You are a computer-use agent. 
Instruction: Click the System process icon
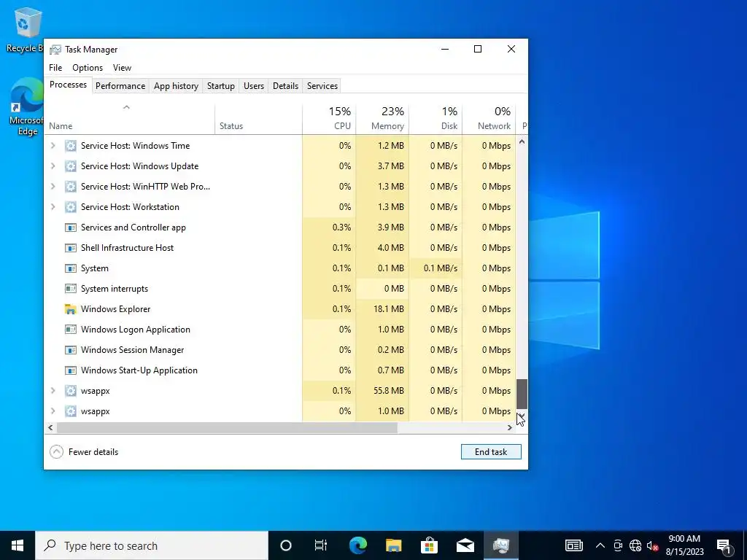tap(71, 268)
